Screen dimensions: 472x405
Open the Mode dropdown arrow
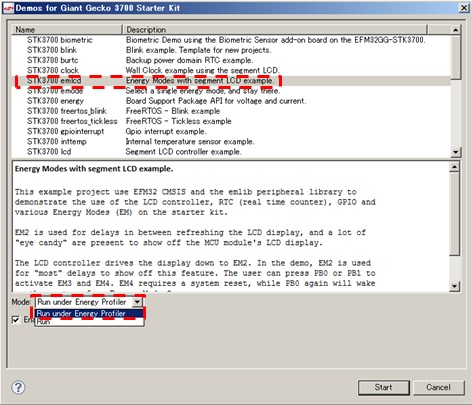point(137,302)
